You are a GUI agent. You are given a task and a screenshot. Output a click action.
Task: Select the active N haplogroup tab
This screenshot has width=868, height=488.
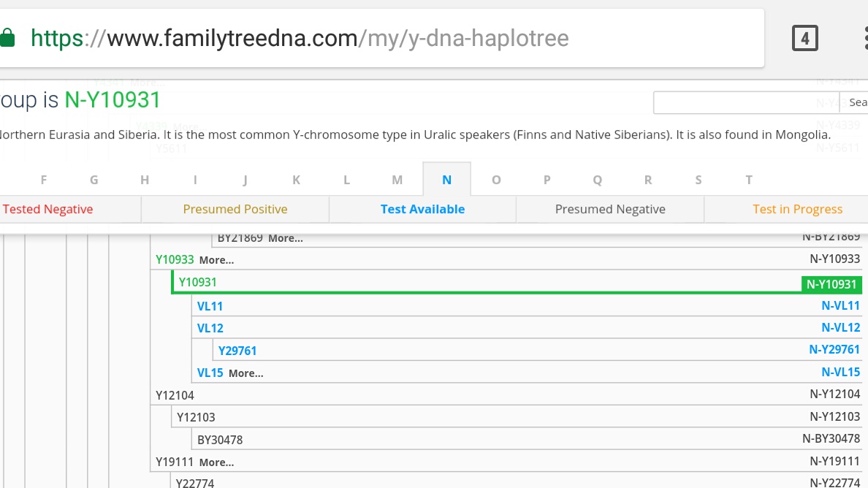tap(446, 180)
